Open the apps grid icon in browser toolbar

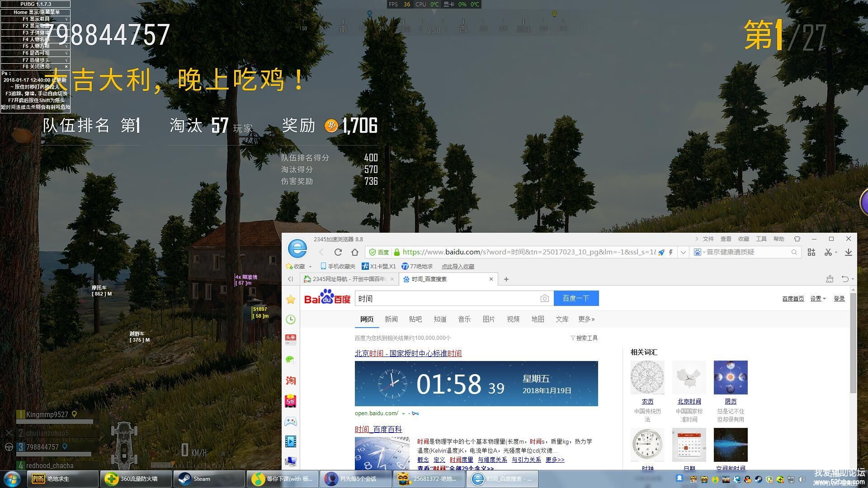point(811,252)
